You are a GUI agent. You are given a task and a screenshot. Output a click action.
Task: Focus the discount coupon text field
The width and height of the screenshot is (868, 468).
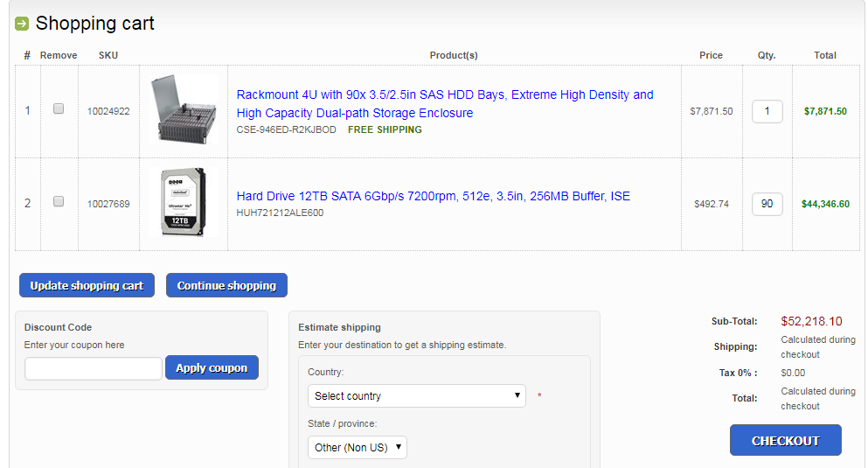click(93, 368)
